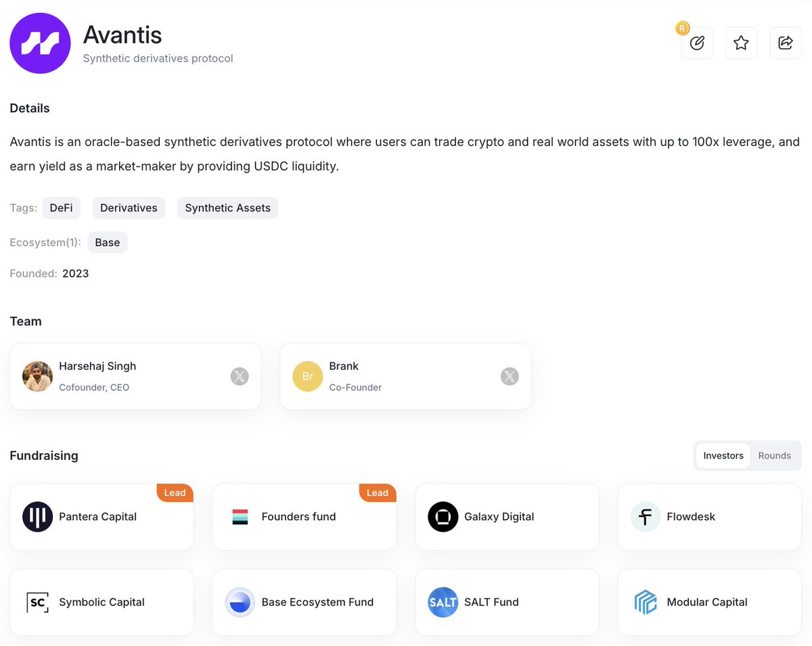
Task: Click 'Synthetic derivatives protocol' subtitle
Action: coord(158,59)
